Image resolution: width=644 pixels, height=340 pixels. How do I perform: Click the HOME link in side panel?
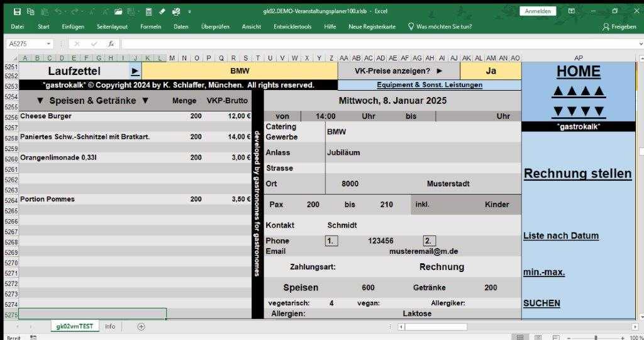pyautogui.click(x=578, y=72)
